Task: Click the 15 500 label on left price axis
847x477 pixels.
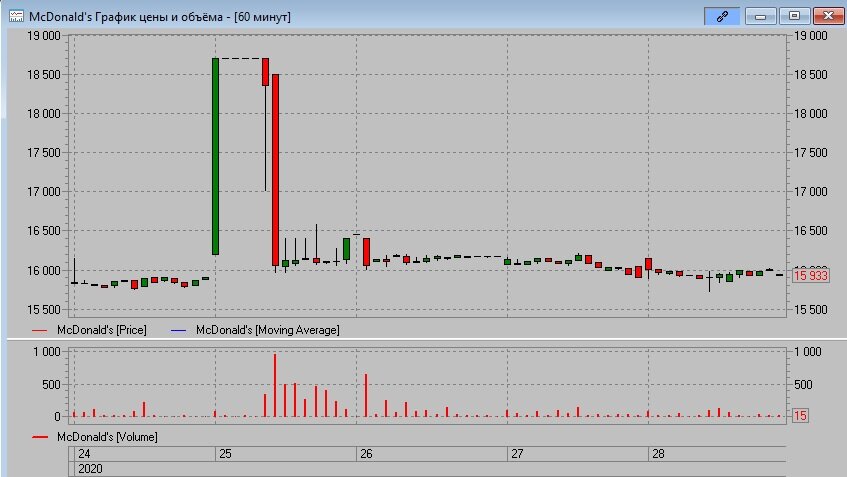Action: [x=44, y=310]
